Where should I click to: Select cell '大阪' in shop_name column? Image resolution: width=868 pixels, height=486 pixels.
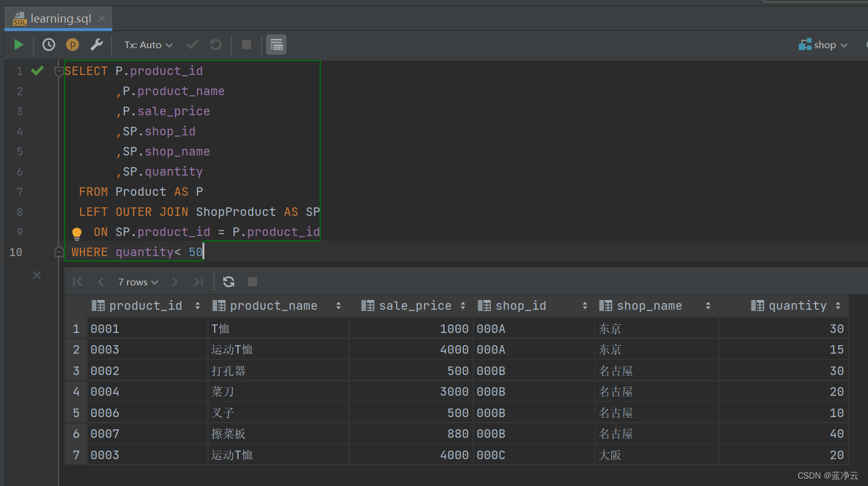(657, 455)
